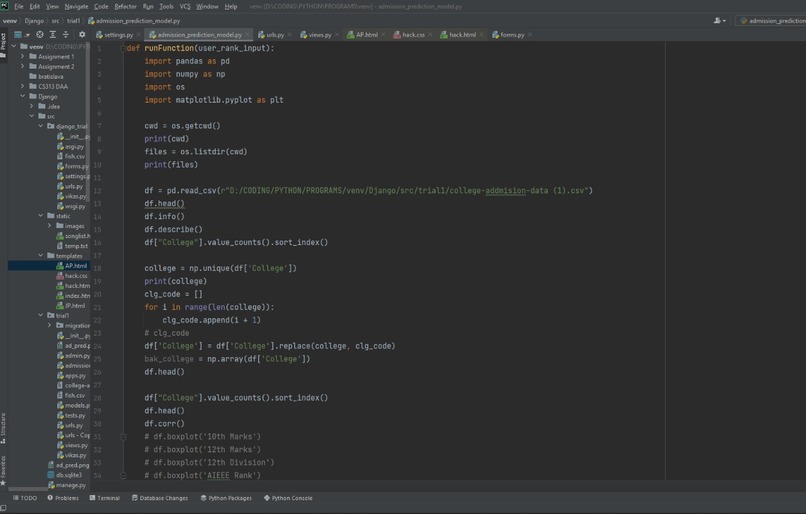806x514 pixels.
Task: Select hack.css in the project tree
Action: tap(72, 276)
